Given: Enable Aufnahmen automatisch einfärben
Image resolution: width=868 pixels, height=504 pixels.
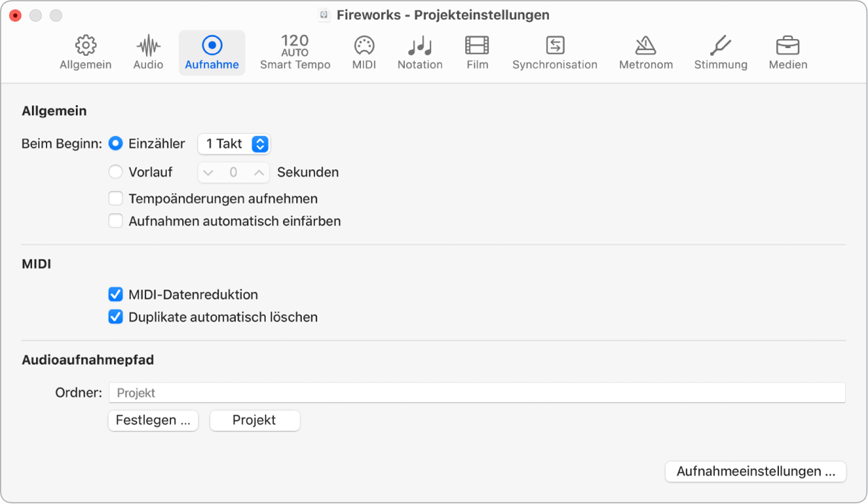Looking at the screenshot, I should pos(115,221).
